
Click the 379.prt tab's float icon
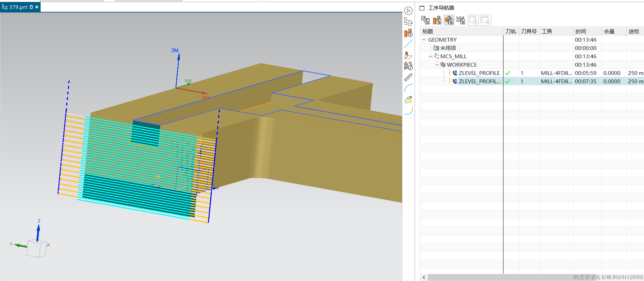pyautogui.click(x=31, y=7)
